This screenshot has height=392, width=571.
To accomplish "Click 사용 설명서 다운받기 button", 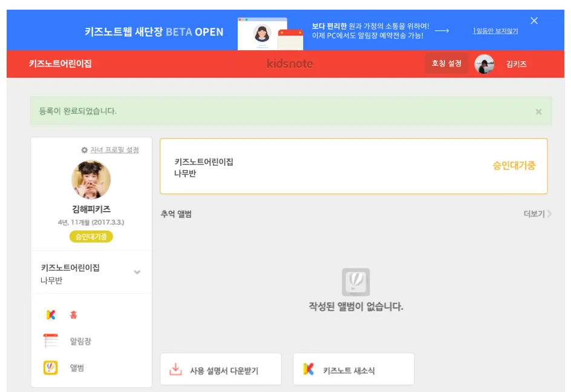I will point(221,369).
